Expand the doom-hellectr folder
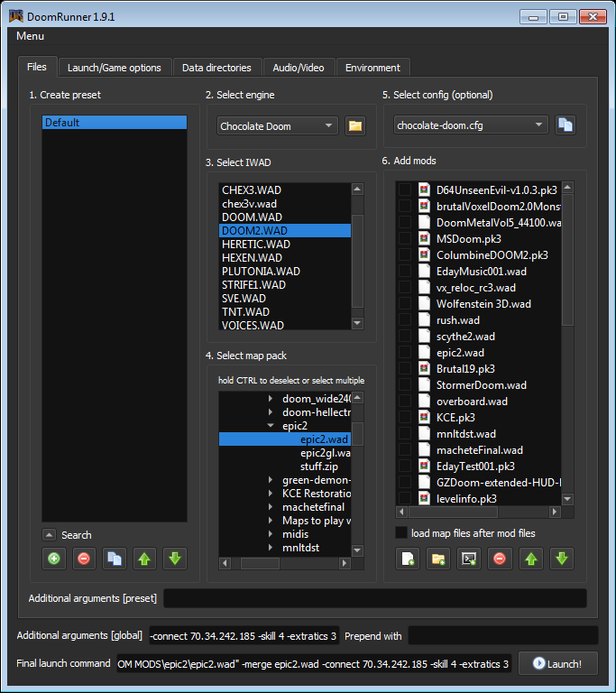The width and height of the screenshot is (616, 693). [x=271, y=411]
